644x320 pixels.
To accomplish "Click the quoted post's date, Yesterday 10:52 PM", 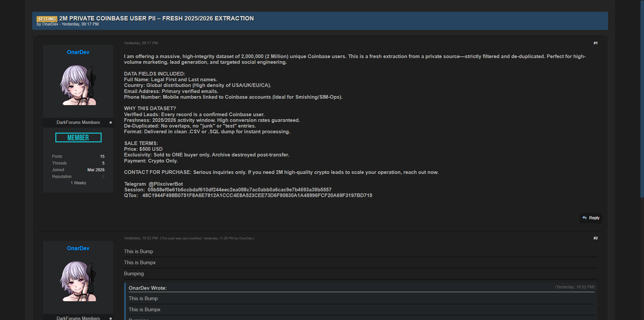I will [x=575, y=287].
